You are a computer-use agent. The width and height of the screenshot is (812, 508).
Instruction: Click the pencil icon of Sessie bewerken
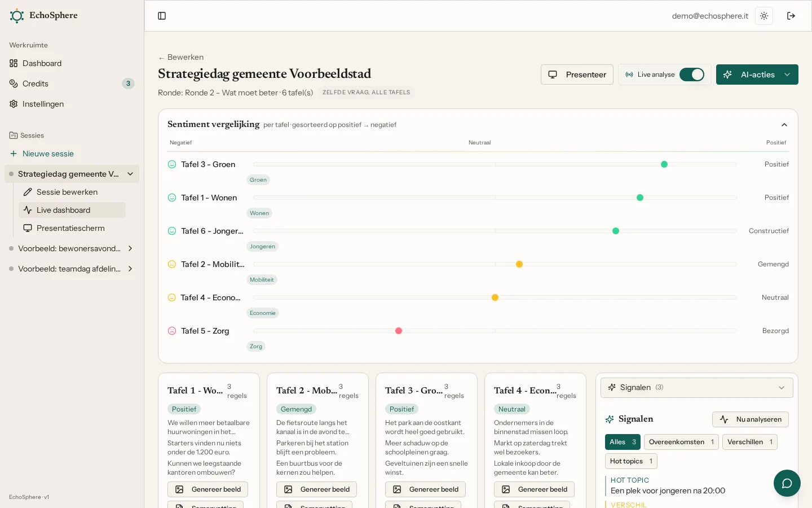(28, 192)
